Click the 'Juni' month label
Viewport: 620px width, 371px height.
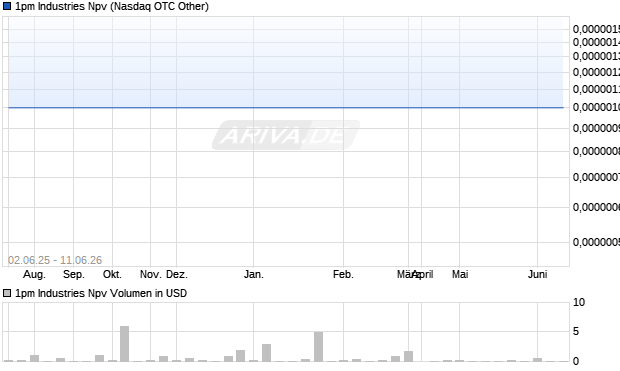[537, 274]
